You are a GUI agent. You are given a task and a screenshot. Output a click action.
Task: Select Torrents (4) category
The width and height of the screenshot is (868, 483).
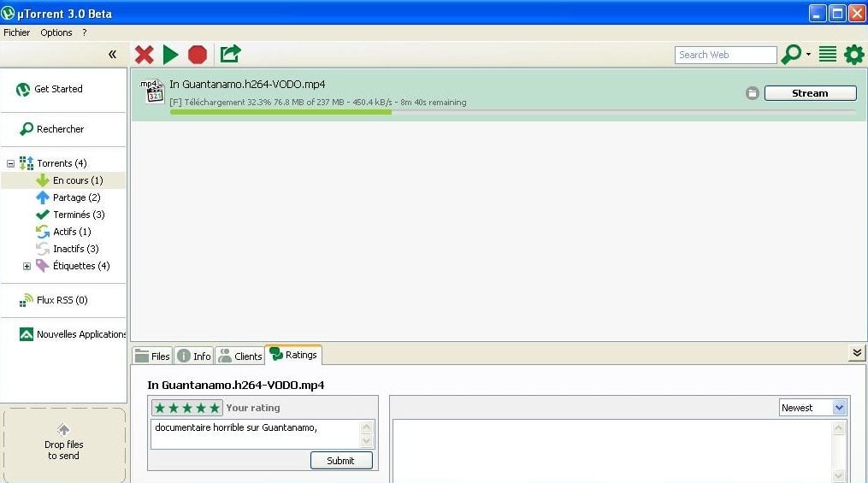62,163
